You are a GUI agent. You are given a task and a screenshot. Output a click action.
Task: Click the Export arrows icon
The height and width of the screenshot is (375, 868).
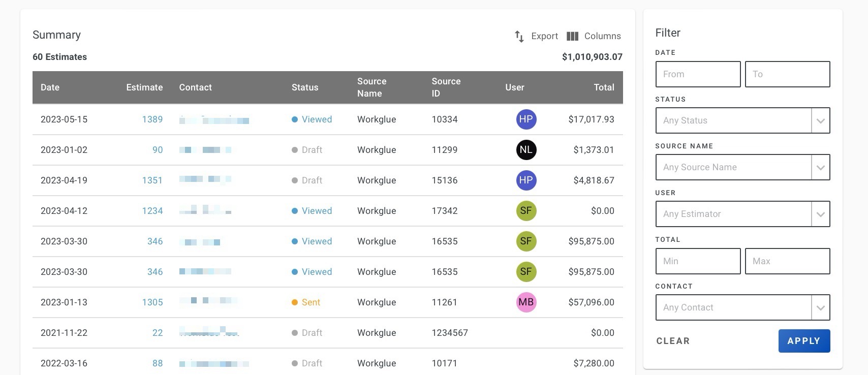pos(519,36)
